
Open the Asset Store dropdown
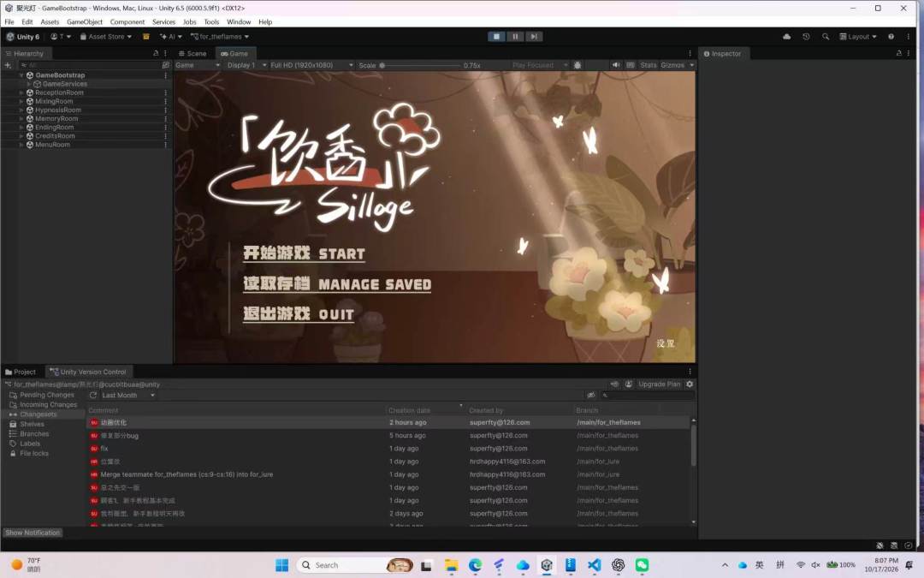coord(105,37)
